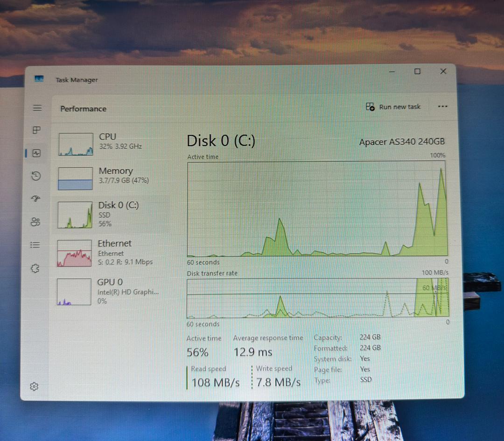Open the hamburger navigation menu

(37, 108)
